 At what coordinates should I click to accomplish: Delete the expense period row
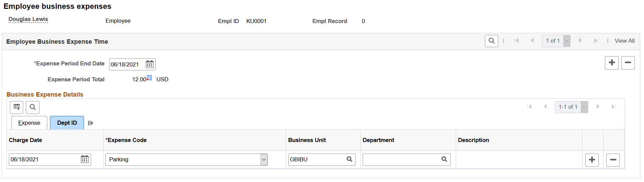[x=628, y=63]
